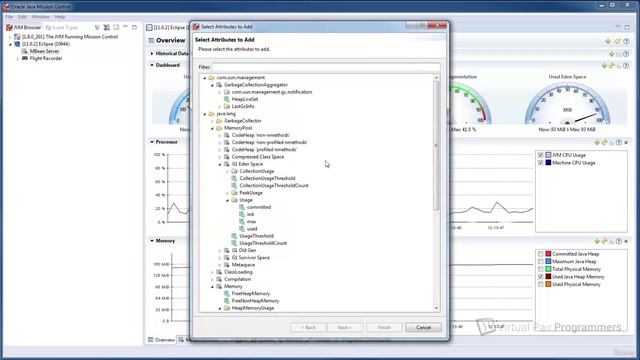This screenshot has width=640, height=360.
Task: Click the Next button in dialog
Action: (x=344, y=327)
